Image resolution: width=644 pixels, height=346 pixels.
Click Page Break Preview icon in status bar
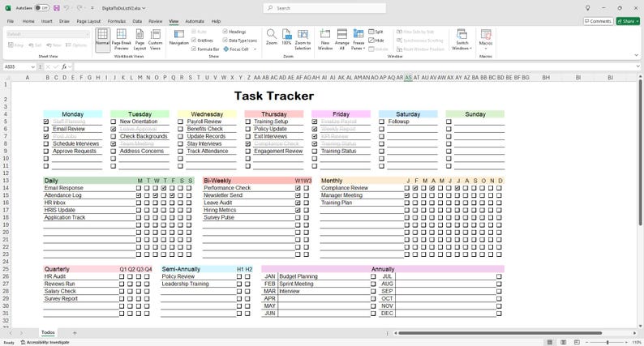577,342
